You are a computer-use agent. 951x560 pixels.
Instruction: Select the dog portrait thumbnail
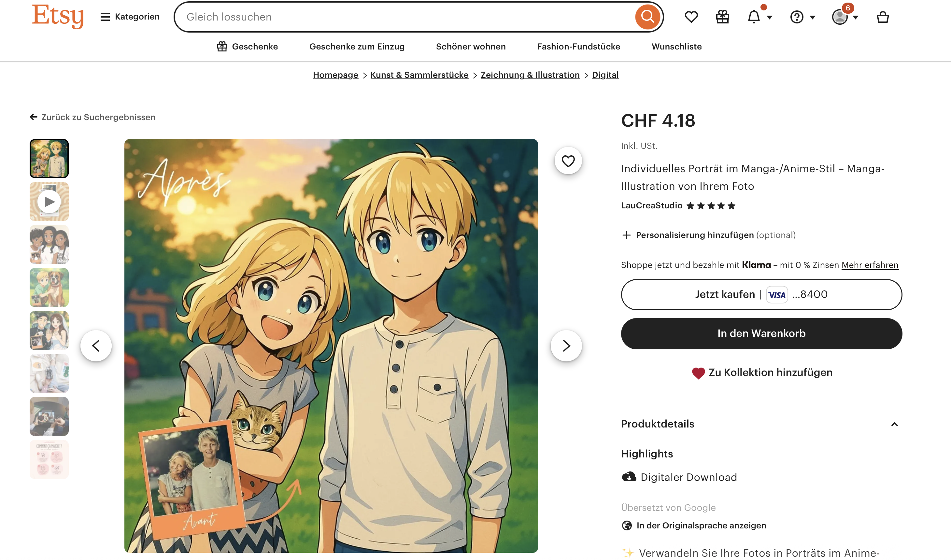tap(49, 287)
